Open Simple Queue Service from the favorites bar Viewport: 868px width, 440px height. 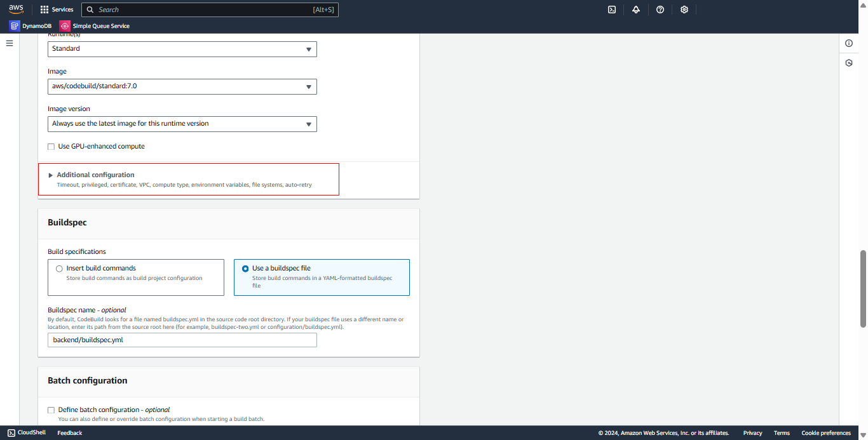click(101, 26)
